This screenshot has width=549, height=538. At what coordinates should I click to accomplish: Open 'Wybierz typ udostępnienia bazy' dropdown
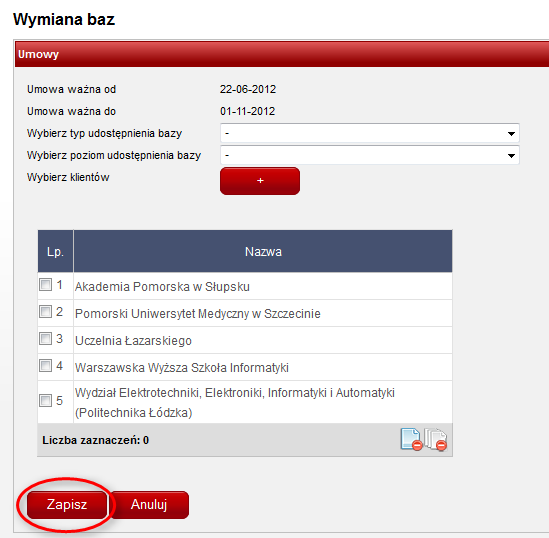[x=370, y=133]
